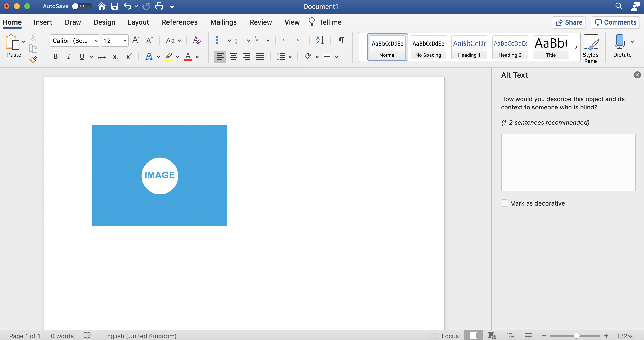
Task: Click inside the alt text description box
Action: tap(567, 162)
